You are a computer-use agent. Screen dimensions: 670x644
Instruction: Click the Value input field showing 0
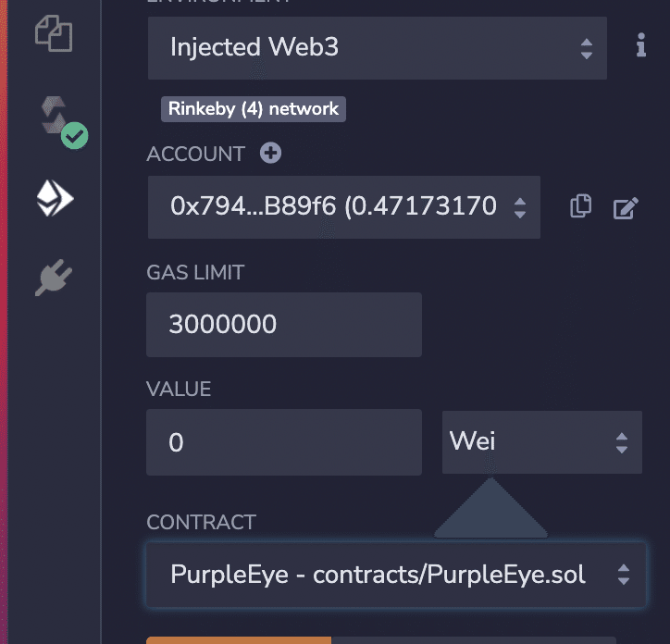tap(283, 442)
